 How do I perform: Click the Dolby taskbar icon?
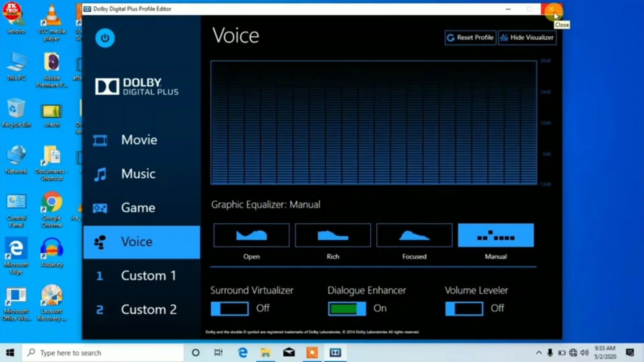tap(335, 353)
